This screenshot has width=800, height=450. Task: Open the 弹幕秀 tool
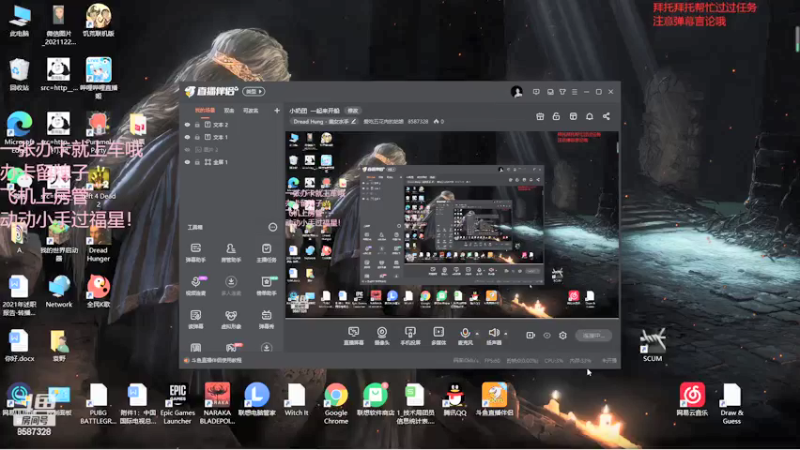[266, 319]
